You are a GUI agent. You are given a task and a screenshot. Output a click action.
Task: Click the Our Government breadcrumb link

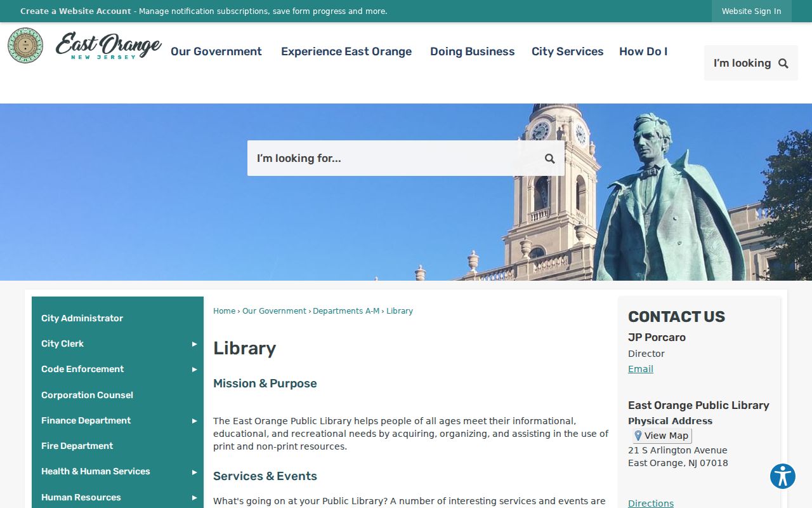coord(274,311)
